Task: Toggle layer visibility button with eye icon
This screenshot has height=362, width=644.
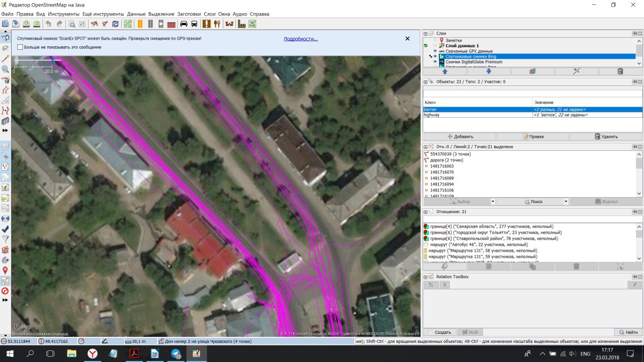Action: pos(577,71)
